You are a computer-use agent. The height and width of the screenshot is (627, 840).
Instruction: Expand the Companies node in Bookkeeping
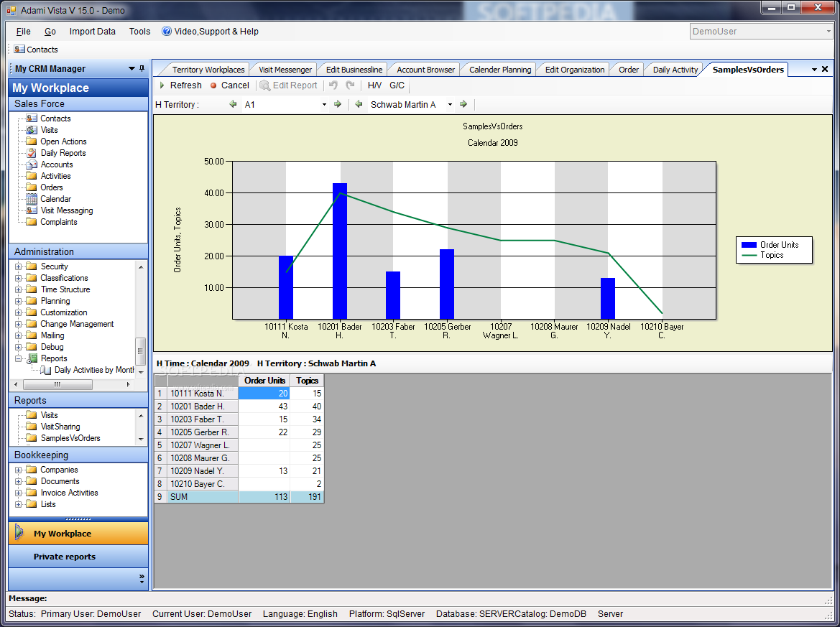click(18, 470)
